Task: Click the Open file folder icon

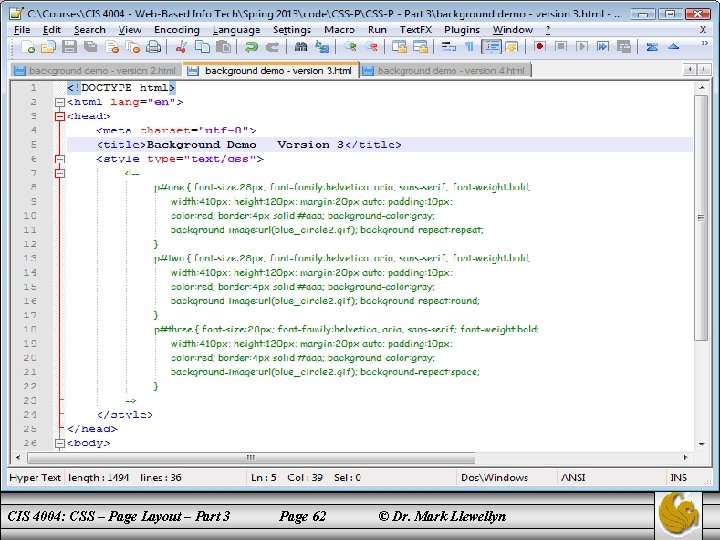Action: coord(48,47)
